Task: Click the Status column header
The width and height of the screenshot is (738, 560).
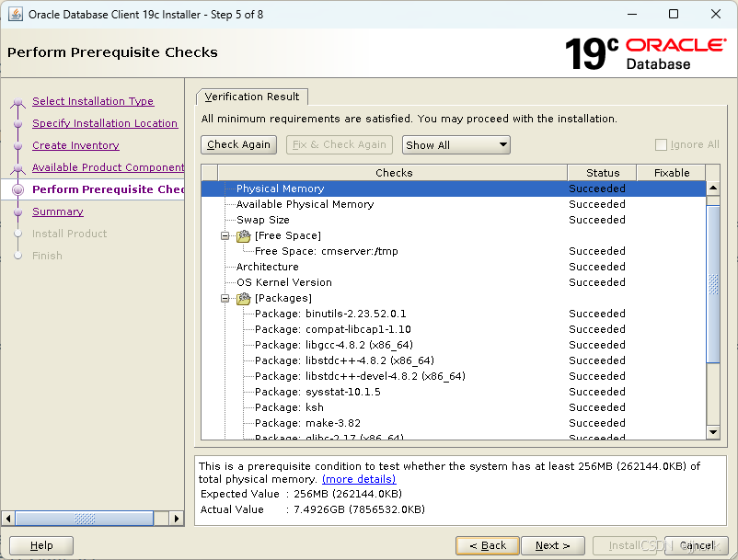Action: (603, 173)
